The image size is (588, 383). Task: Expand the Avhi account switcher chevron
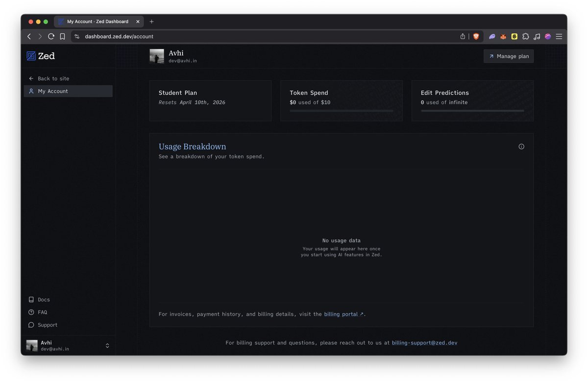tap(107, 346)
